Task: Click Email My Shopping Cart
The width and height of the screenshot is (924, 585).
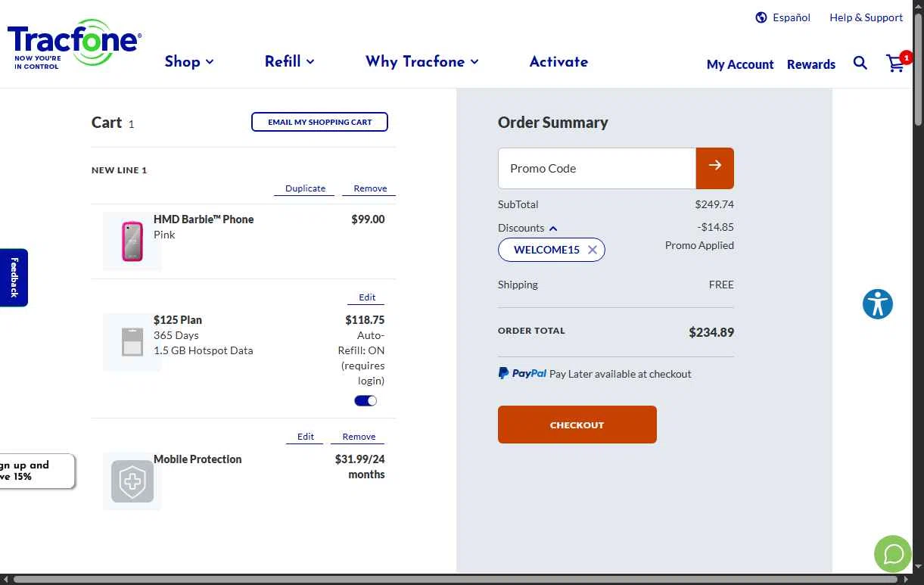Action: click(319, 122)
